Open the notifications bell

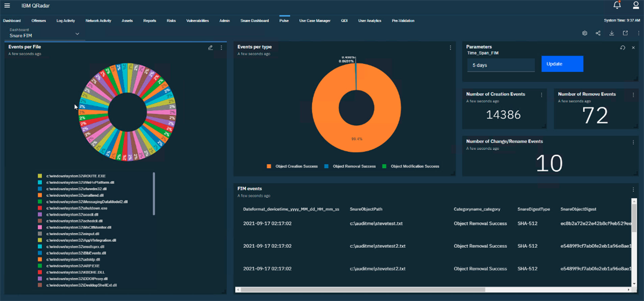tap(617, 5)
